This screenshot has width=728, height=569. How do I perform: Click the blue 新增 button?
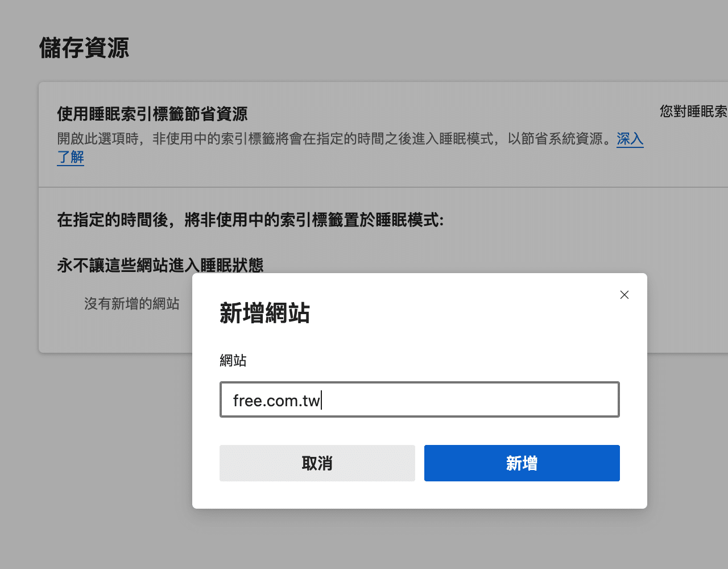coord(522,463)
